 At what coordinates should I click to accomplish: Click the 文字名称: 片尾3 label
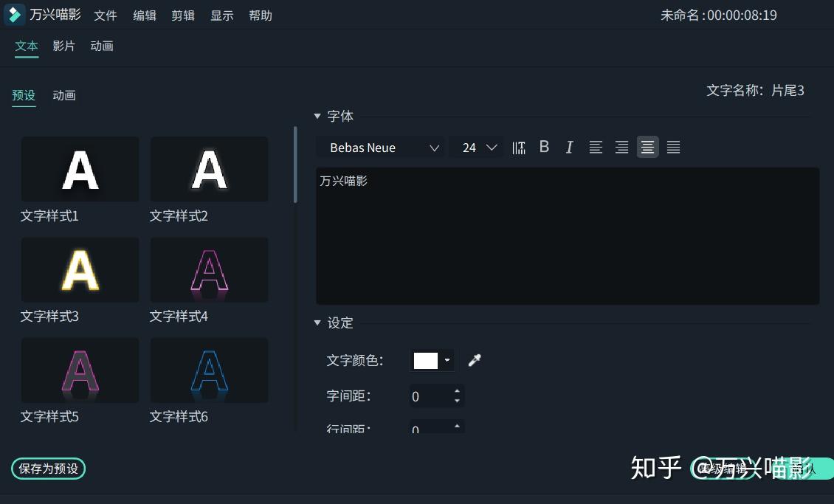pos(755,90)
